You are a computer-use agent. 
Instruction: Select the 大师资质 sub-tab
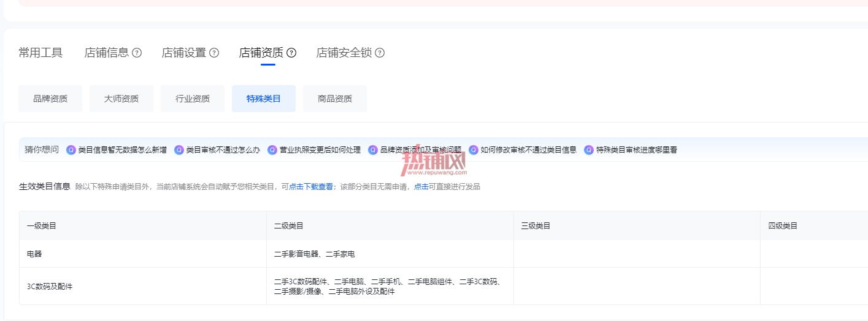pos(121,99)
